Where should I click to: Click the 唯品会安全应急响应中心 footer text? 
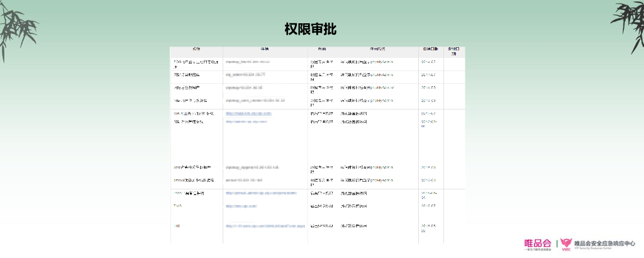click(605, 243)
